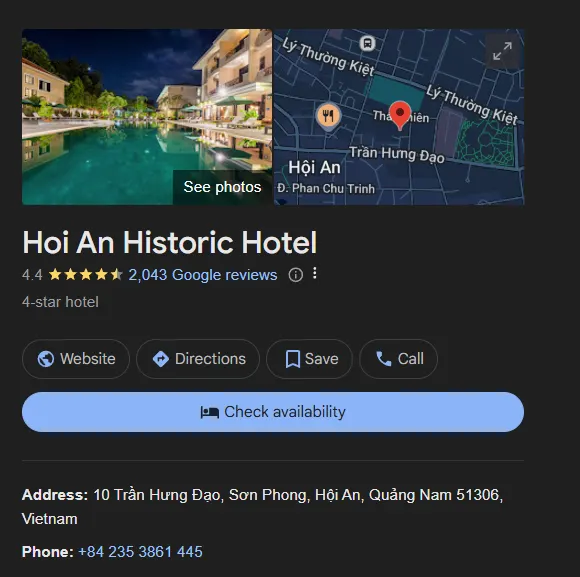Check availability for the hotel
This screenshot has width=580, height=577.
(x=273, y=412)
